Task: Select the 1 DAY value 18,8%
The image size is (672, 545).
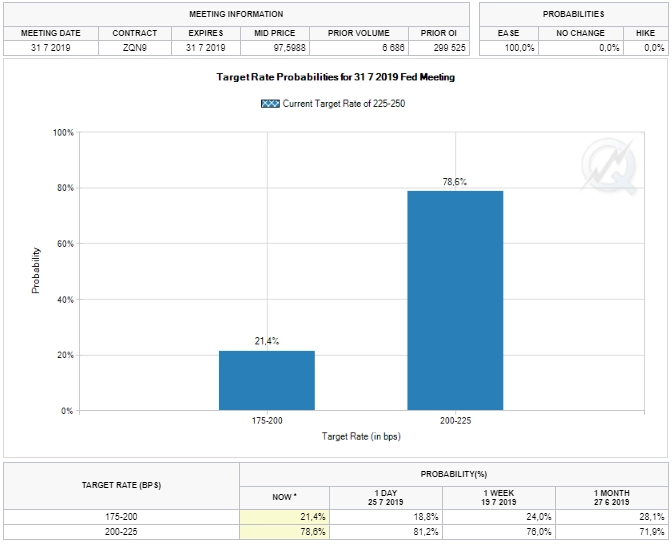Action: [426, 517]
